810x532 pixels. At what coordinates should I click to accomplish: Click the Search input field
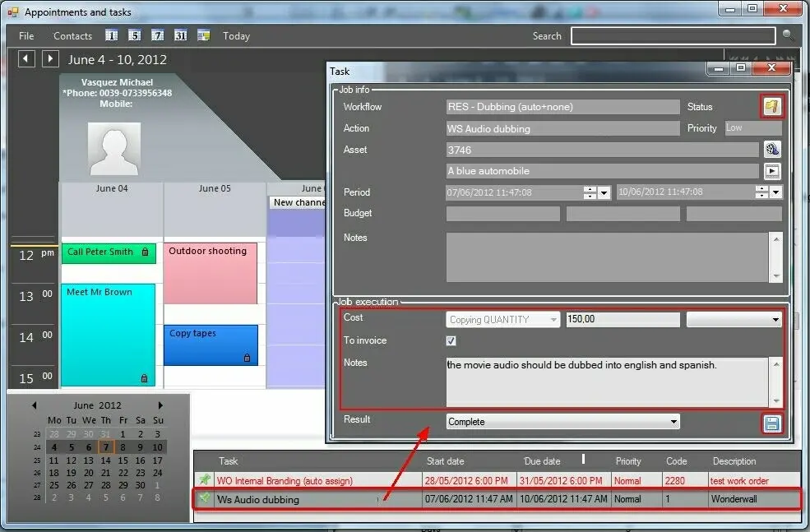673,36
